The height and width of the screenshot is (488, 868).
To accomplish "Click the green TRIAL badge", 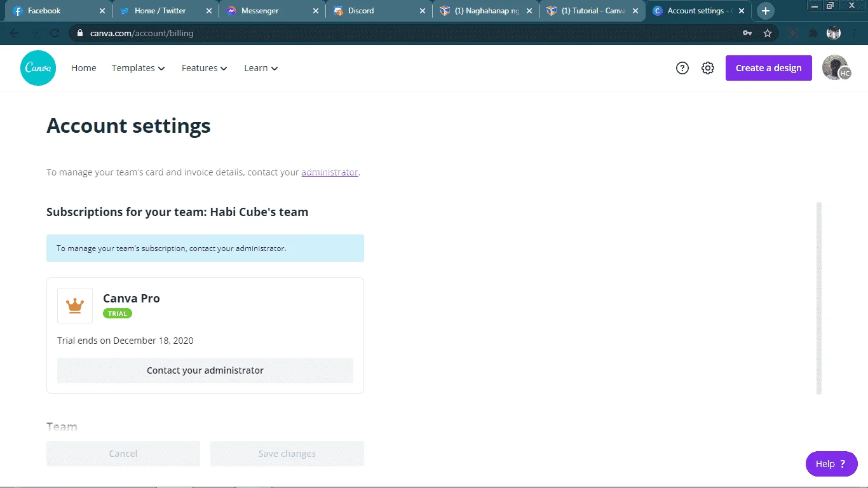I will pyautogui.click(x=118, y=313).
